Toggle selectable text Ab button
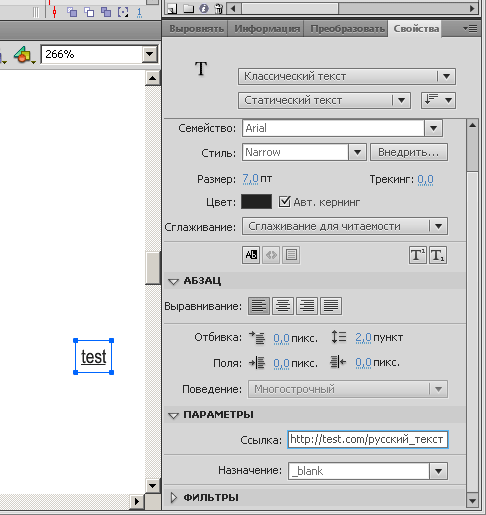 (251, 255)
